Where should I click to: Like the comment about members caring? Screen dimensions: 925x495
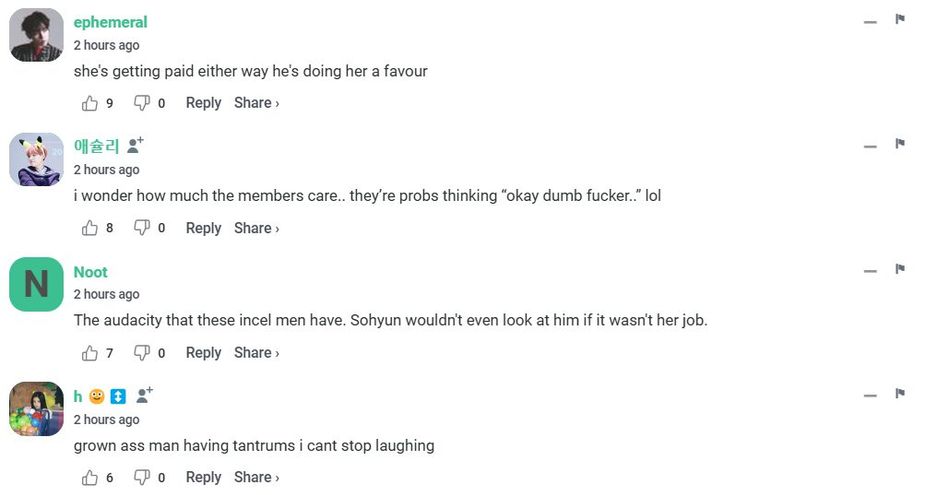click(x=90, y=228)
